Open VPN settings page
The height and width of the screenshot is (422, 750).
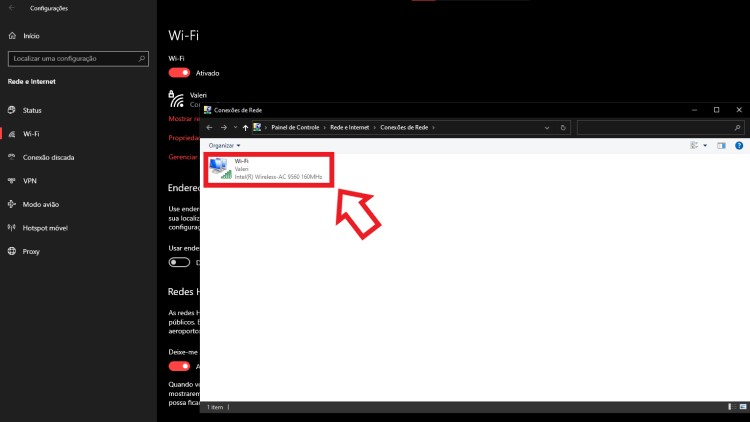click(x=30, y=181)
